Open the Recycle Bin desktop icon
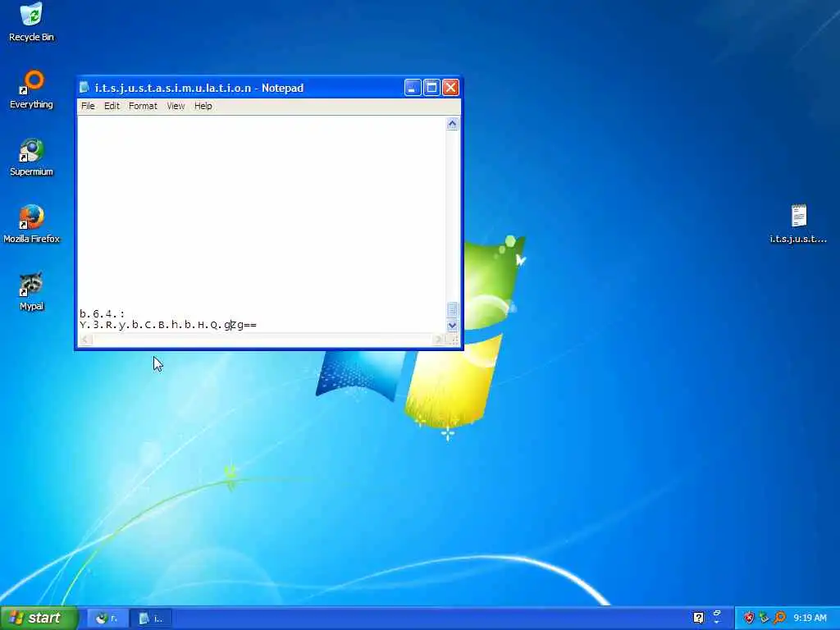Image resolution: width=840 pixels, height=630 pixels. 31,22
